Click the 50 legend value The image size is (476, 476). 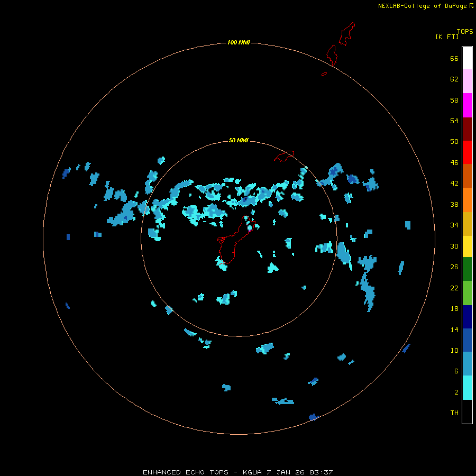[454, 141]
